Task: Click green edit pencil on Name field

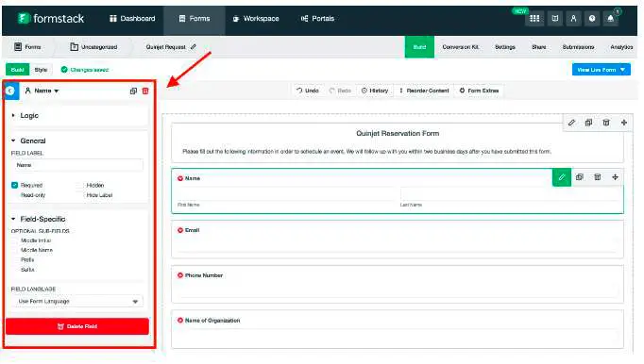Action: click(x=562, y=177)
